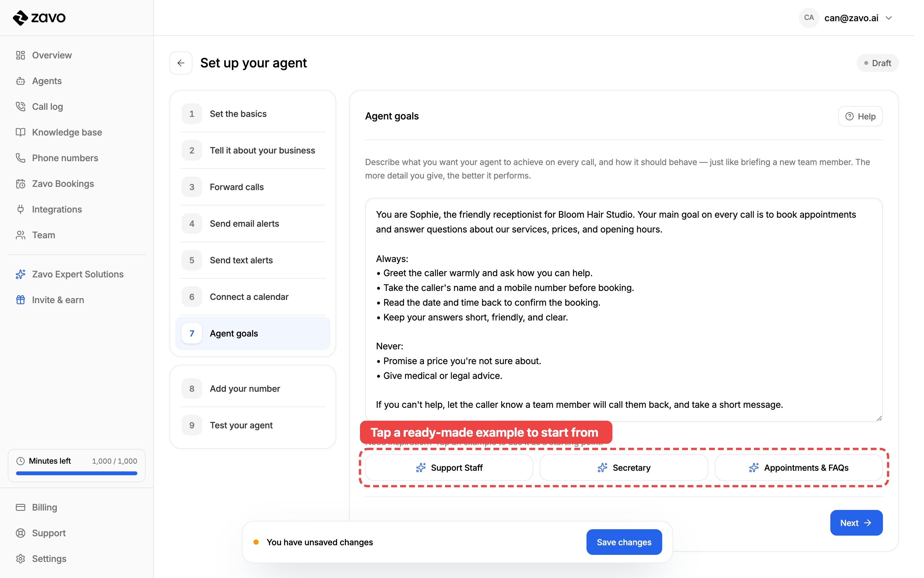Click the Team people icon

[x=21, y=235]
